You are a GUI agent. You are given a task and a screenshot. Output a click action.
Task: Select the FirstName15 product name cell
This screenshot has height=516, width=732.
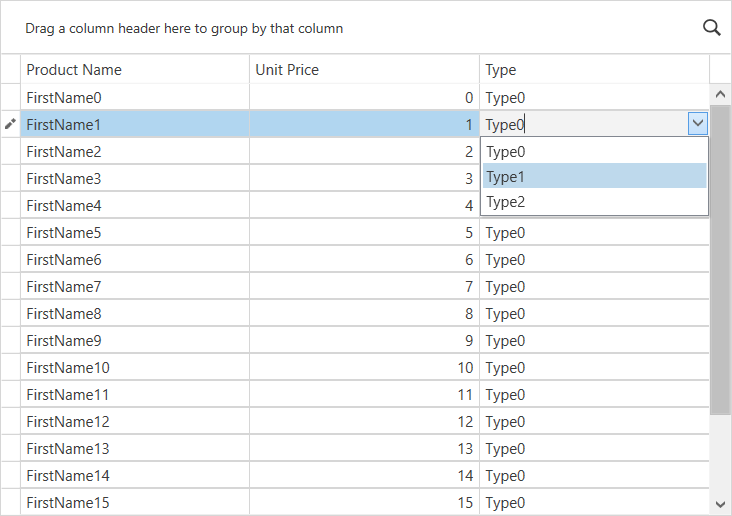click(x=135, y=502)
